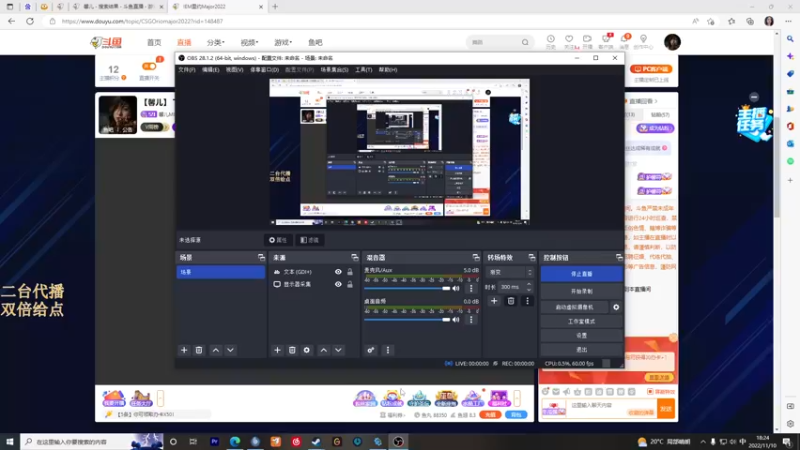
Task: Open advanced audio properties in mixer
Action: (x=371, y=350)
